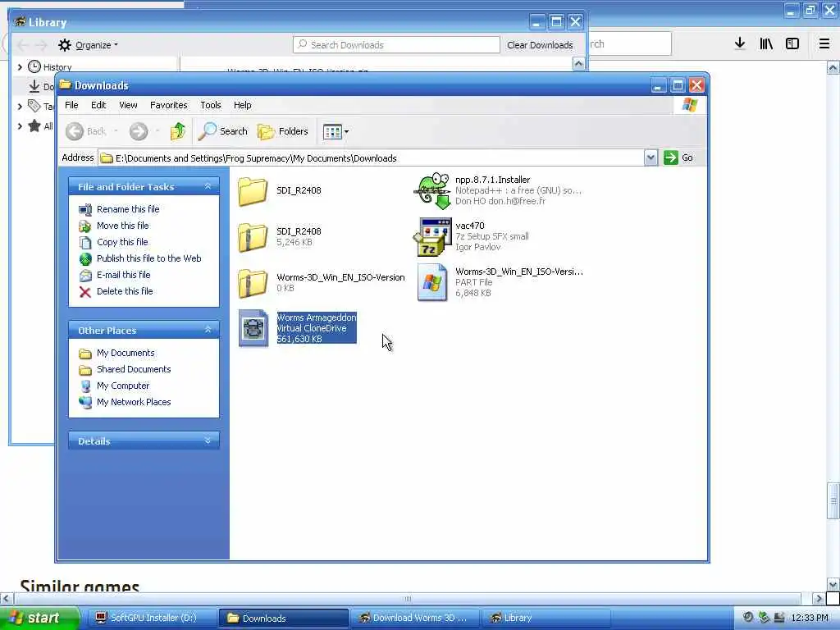Open the Organize menu in Library window

89,45
